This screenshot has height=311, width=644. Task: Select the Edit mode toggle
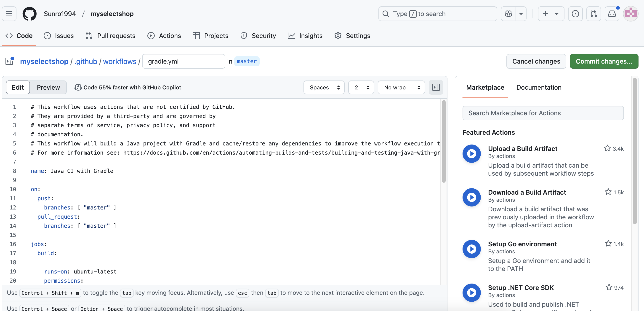click(18, 87)
